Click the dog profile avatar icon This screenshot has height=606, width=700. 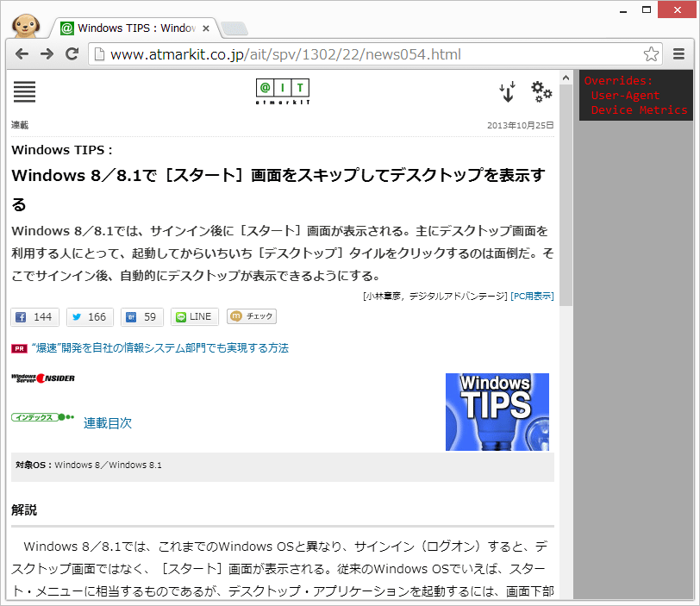click(x=26, y=25)
